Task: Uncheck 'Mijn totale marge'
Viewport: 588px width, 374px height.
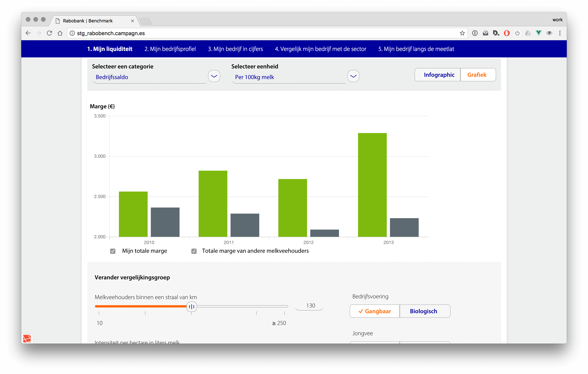Action: [113, 251]
